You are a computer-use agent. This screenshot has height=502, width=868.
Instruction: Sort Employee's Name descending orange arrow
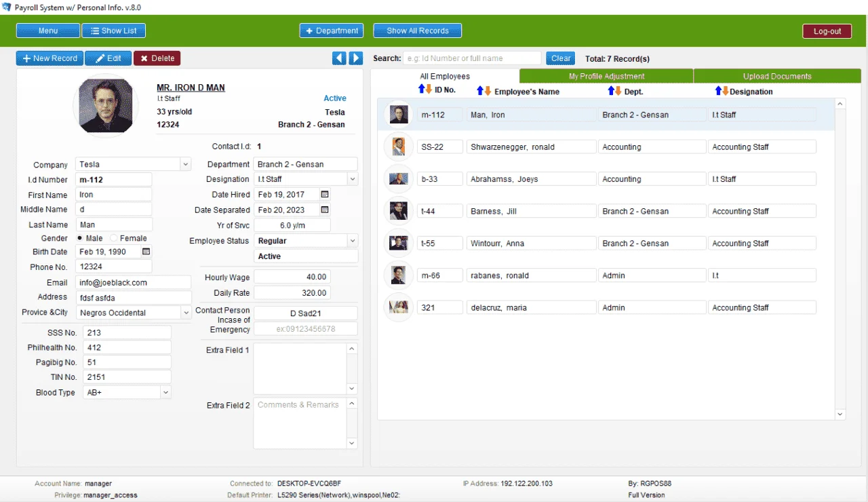click(488, 91)
